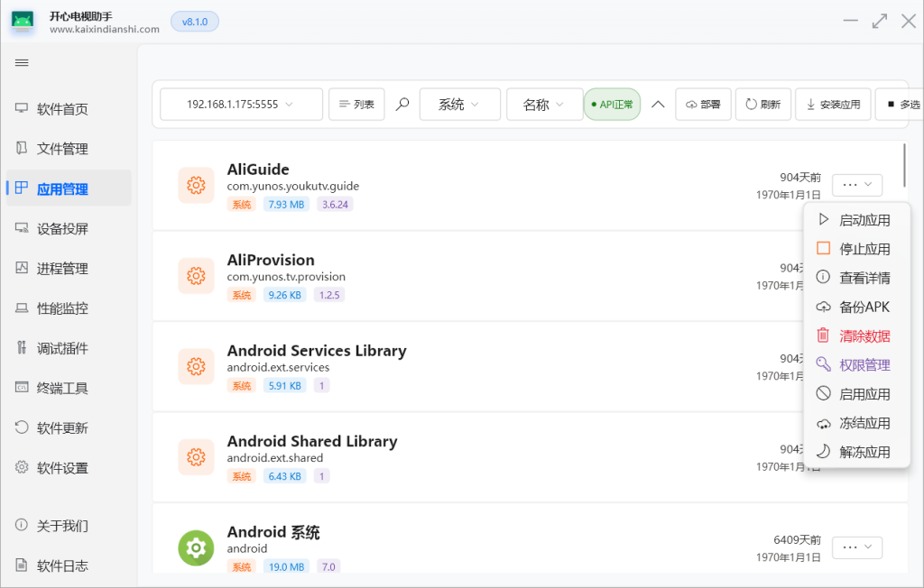This screenshot has width=924, height=588.
Task: Click the API正常 status indicator
Action: point(612,105)
